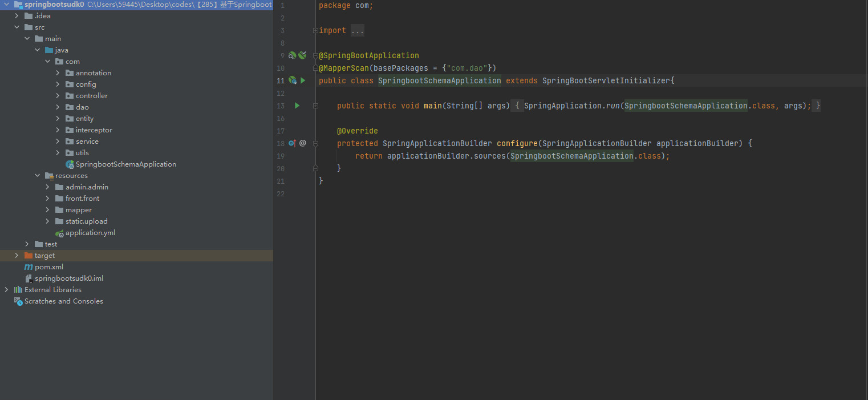Click the orange target folder icon
Viewport: 868px width, 400px height.
pos(29,256)
